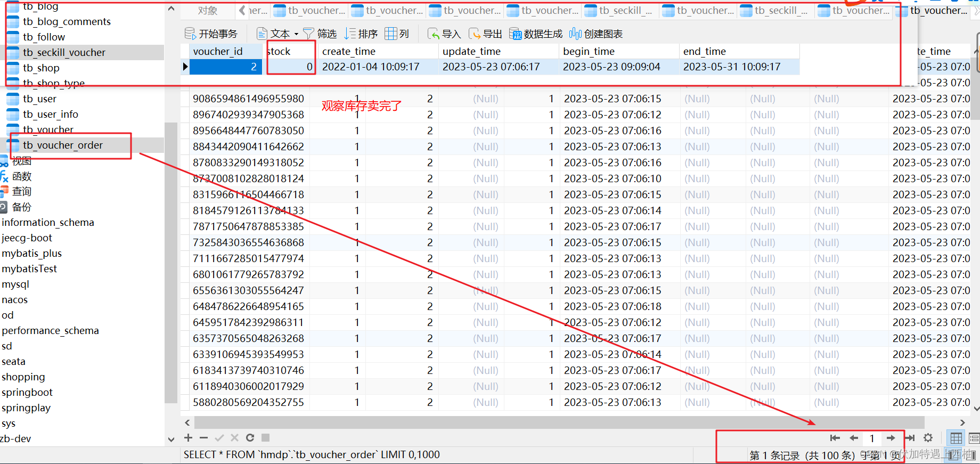Jump to the last page of records
This screenshot has height=464, width=980.
click(910, 438)
